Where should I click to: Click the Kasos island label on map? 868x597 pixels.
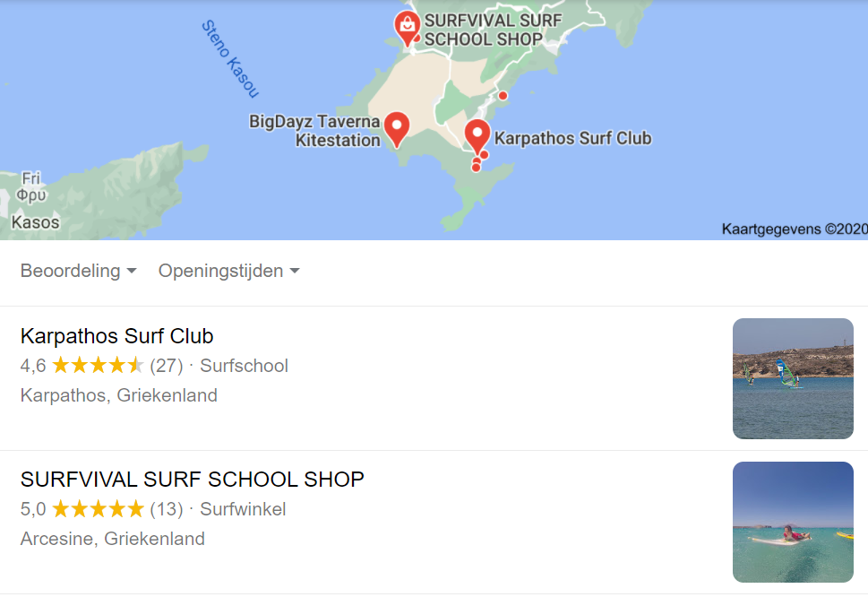[36, 222]
